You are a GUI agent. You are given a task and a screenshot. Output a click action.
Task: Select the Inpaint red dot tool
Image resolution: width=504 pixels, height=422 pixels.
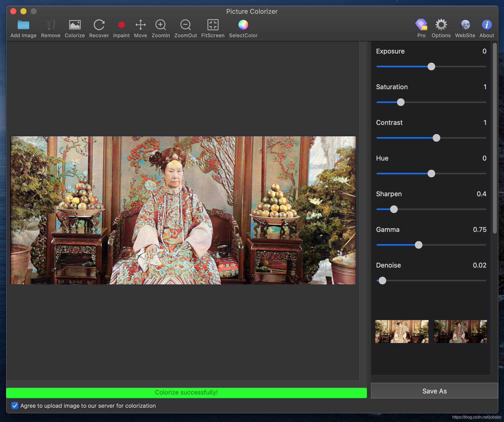point(121,25)
